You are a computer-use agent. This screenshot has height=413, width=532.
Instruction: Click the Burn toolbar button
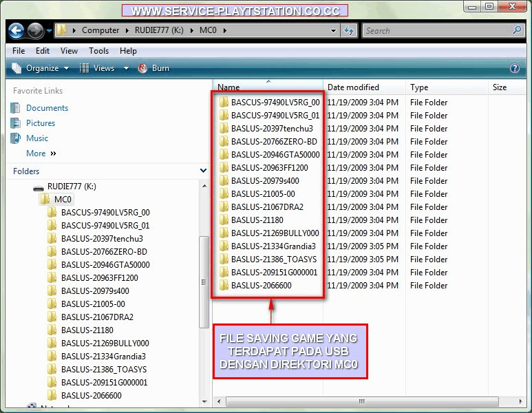pos(153,68)
